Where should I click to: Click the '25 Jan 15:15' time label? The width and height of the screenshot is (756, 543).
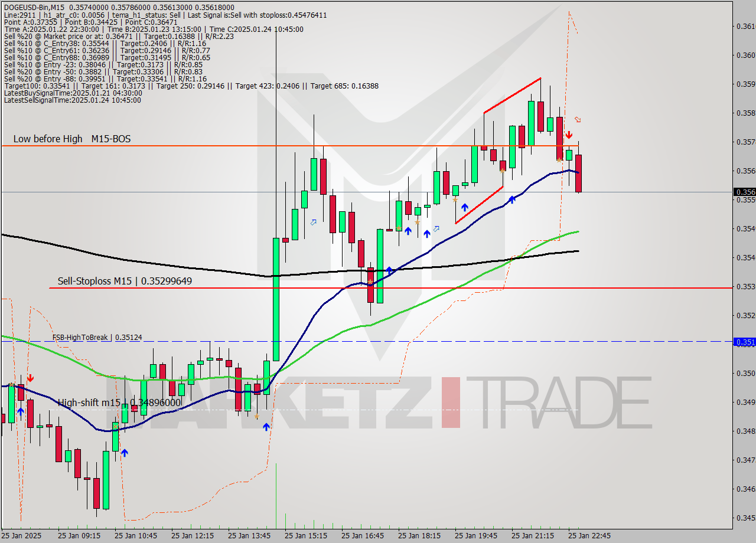(x=306, y=536)
